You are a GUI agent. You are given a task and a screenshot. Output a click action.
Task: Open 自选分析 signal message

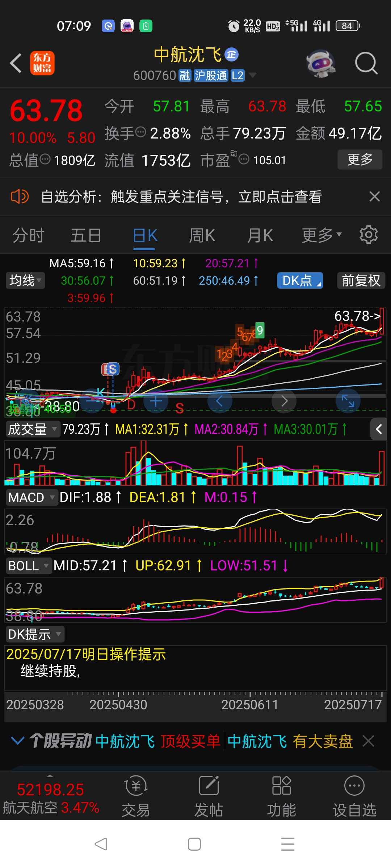(181, 197)
